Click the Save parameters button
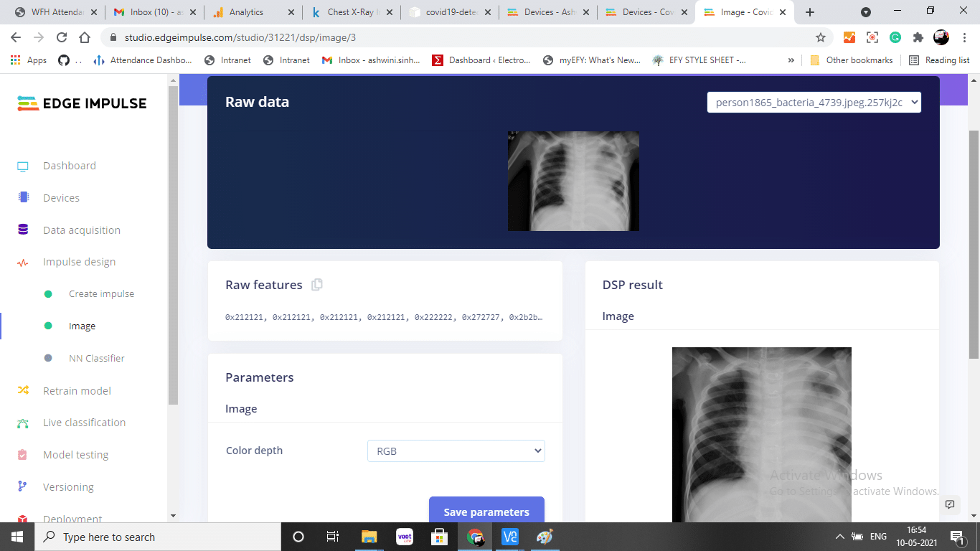This screenshot has width=980, height=551. click(486, 512)
